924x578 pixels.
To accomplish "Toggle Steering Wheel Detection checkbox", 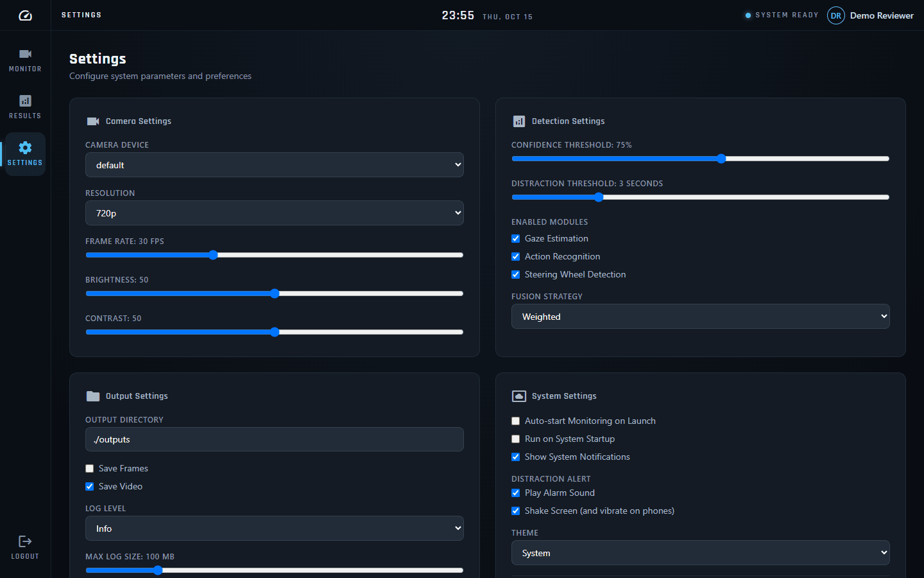I will point(516,275).
